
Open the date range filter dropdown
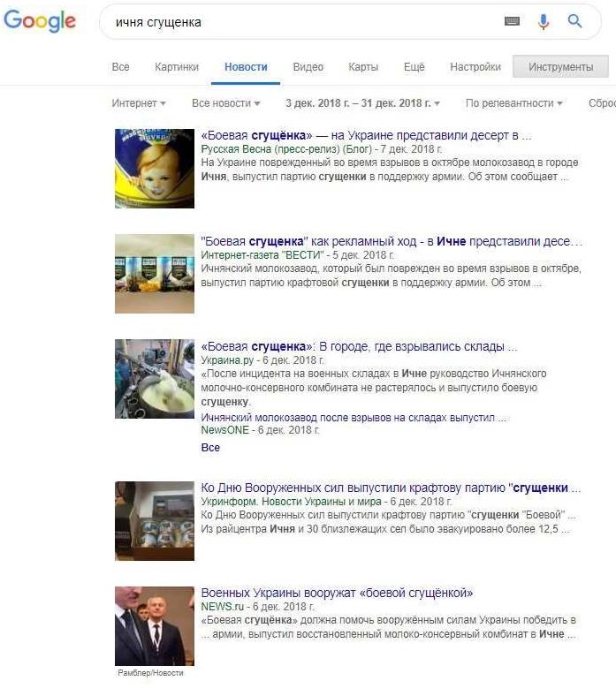(x=362, y=103)
